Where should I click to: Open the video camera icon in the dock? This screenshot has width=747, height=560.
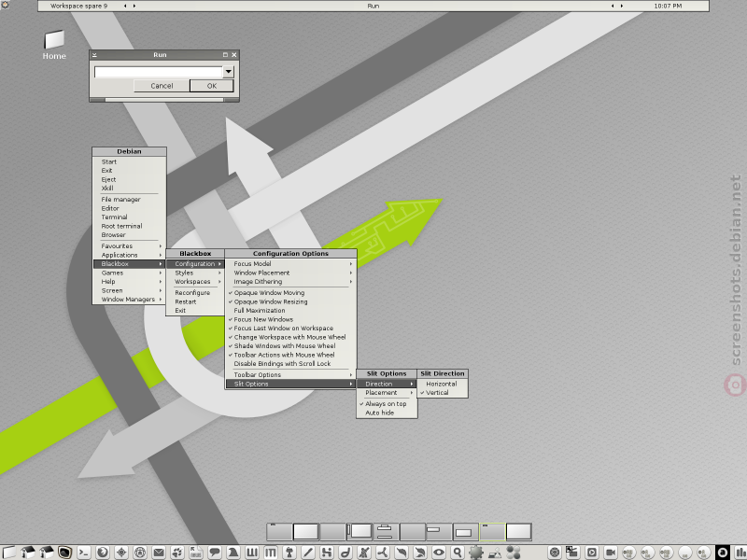click(610, 553)
